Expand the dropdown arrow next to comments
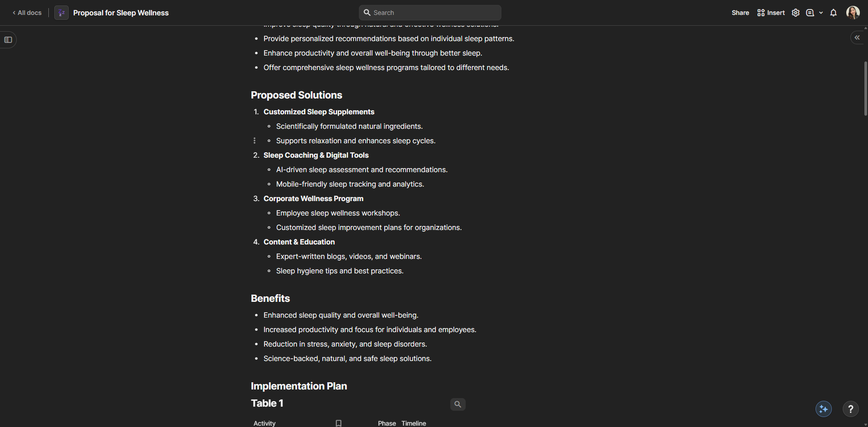This screenshot has width=868, height=427. tap(821, 13)
